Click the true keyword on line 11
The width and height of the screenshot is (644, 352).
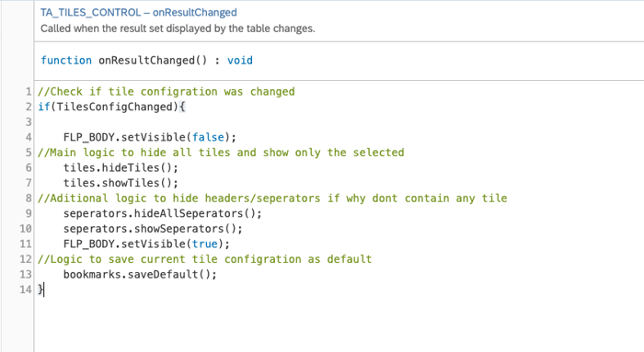[205, 244]
